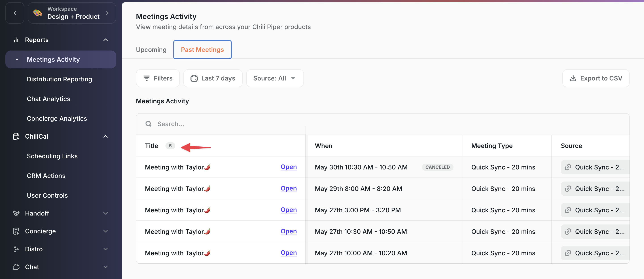Open Concierge Analytics
Image resolution: width=644 pixels, height=279 pixels.
click(x=57, y=118)
